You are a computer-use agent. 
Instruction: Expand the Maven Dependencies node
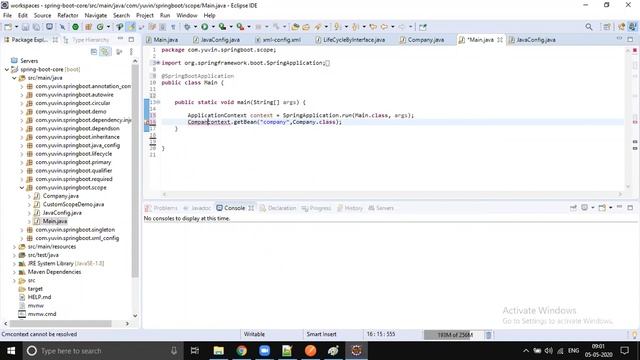click(x=14, y=272)
